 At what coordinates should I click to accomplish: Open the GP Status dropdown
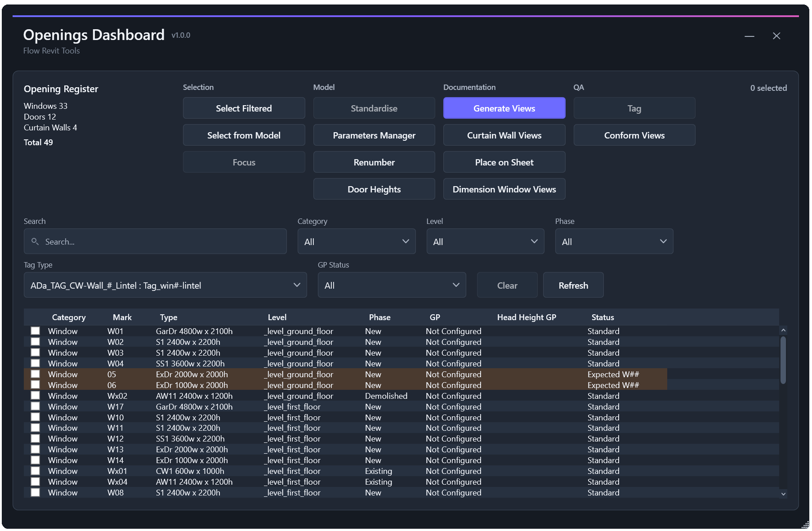point(392,285)
